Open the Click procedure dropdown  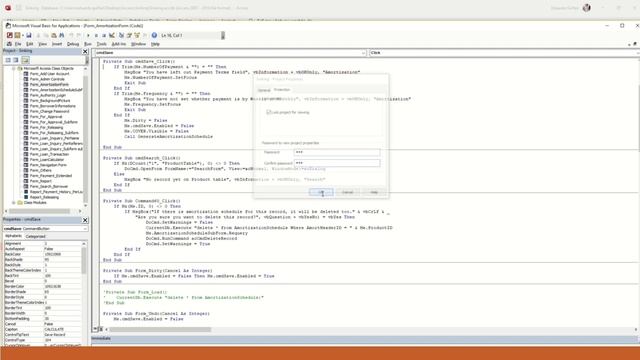638,53
